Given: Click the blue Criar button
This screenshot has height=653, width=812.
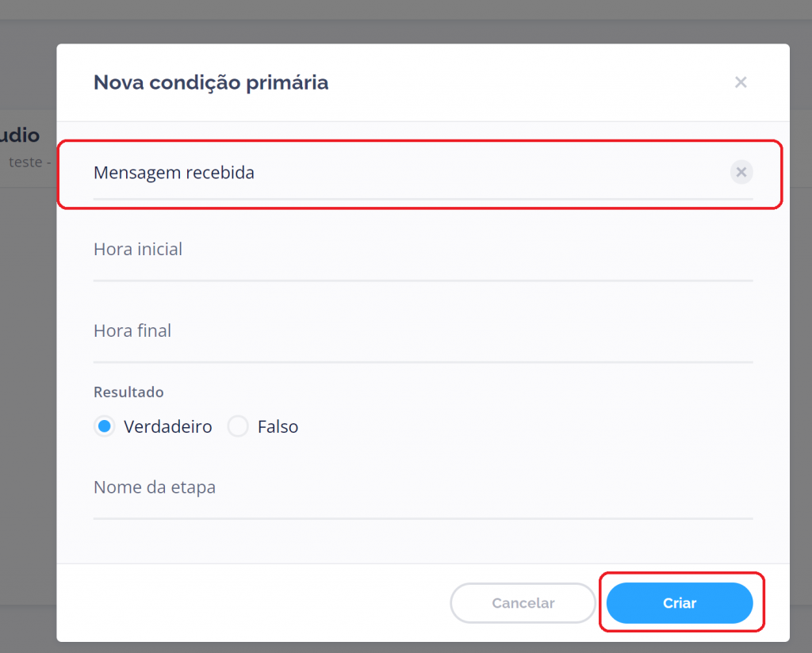Looking at the screenshot, I should coord(680,603).
